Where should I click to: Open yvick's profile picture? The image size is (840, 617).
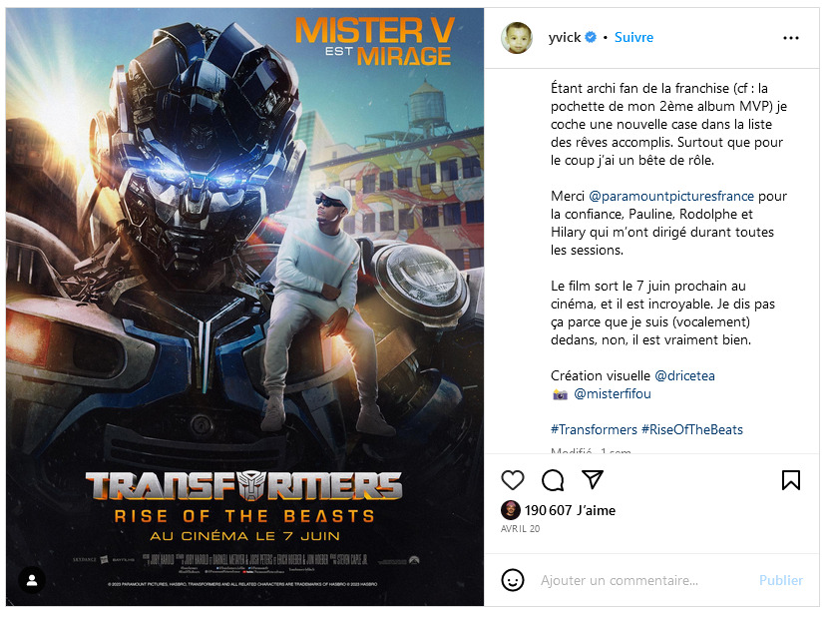tap(517, 38)
